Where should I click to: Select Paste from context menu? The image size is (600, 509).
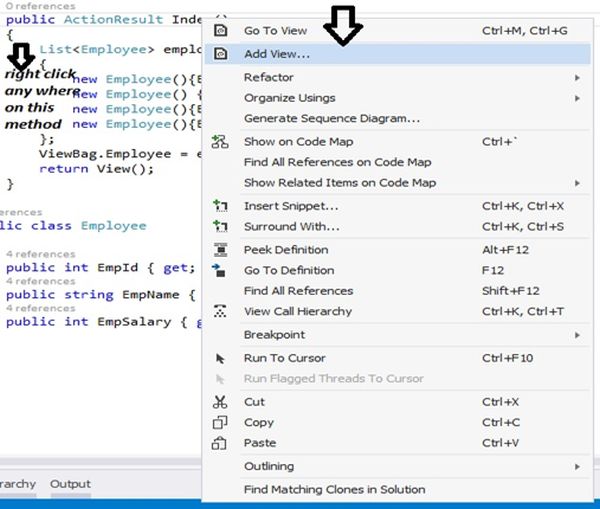397,443
